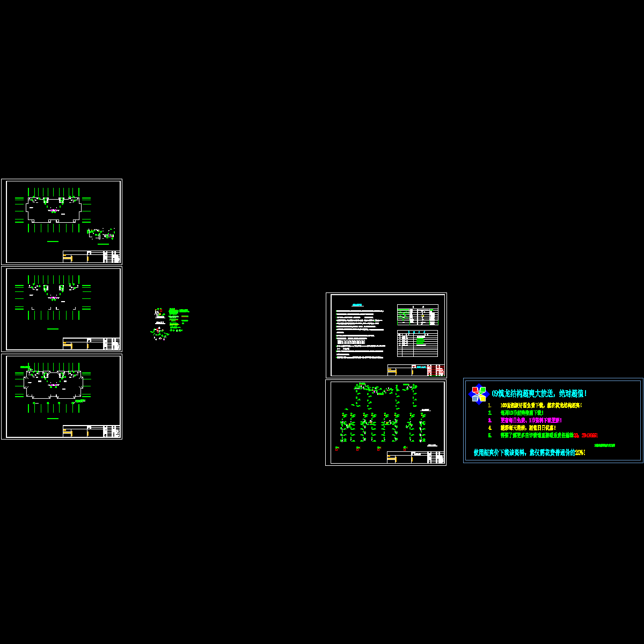Select the middle floor plan drawing sheet
This screenshot has height=644, width=644.
(62, 309)
